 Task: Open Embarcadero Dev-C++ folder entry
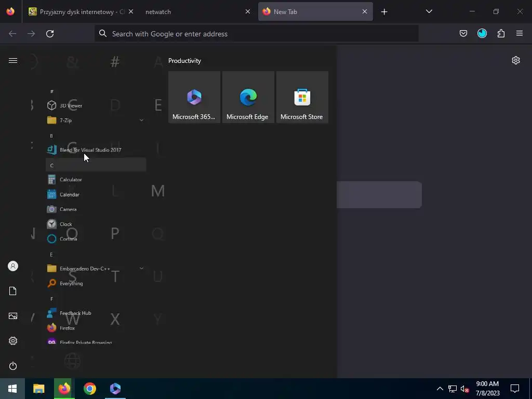[96, 269]
